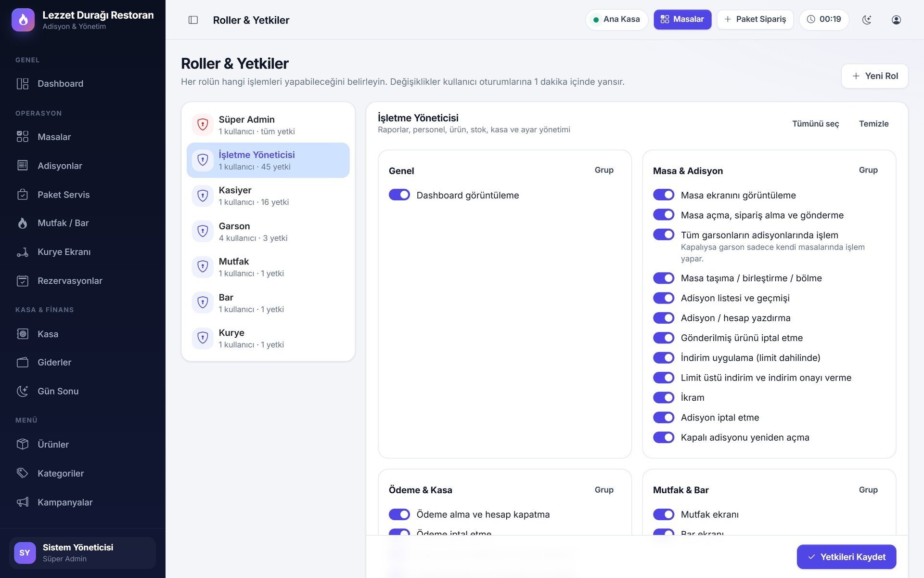924x578 pixels.
Task: Click the Lezzet Durağı flame logo
Action: click(23, 20)
